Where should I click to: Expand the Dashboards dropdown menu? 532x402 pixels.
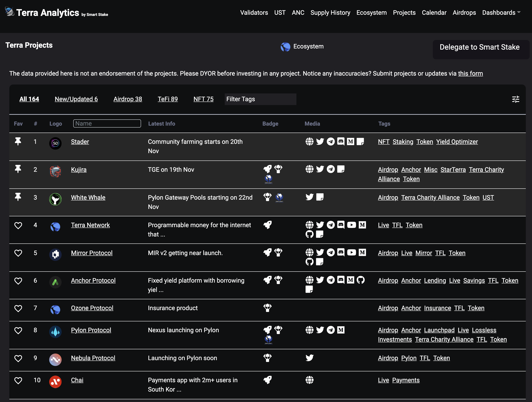501,13
